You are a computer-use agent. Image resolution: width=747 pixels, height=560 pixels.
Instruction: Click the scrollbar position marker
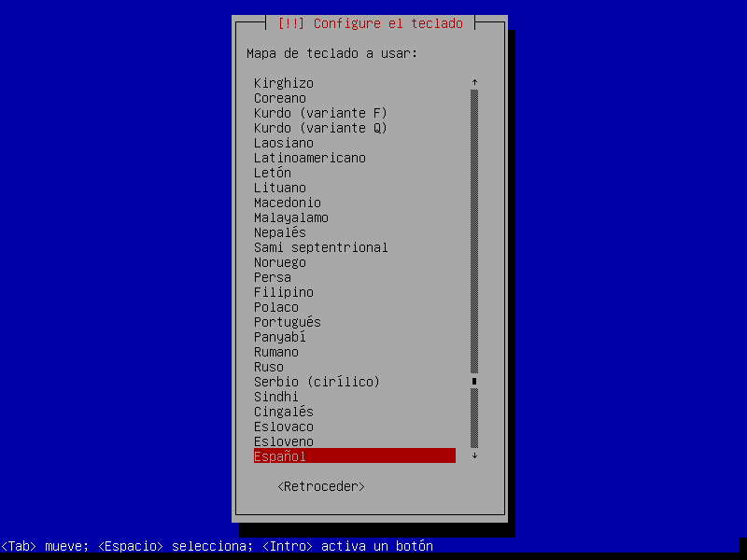[474, 381]
